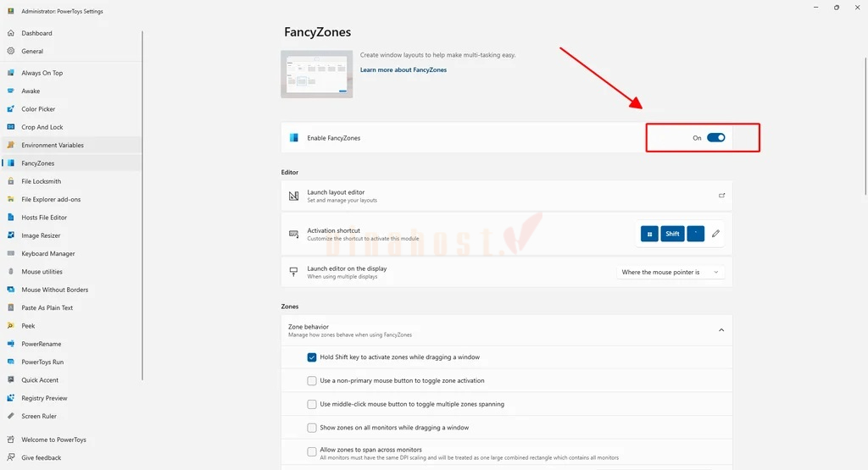Click the Quick Accent icon
868x470 pixels.
point(10,380)
